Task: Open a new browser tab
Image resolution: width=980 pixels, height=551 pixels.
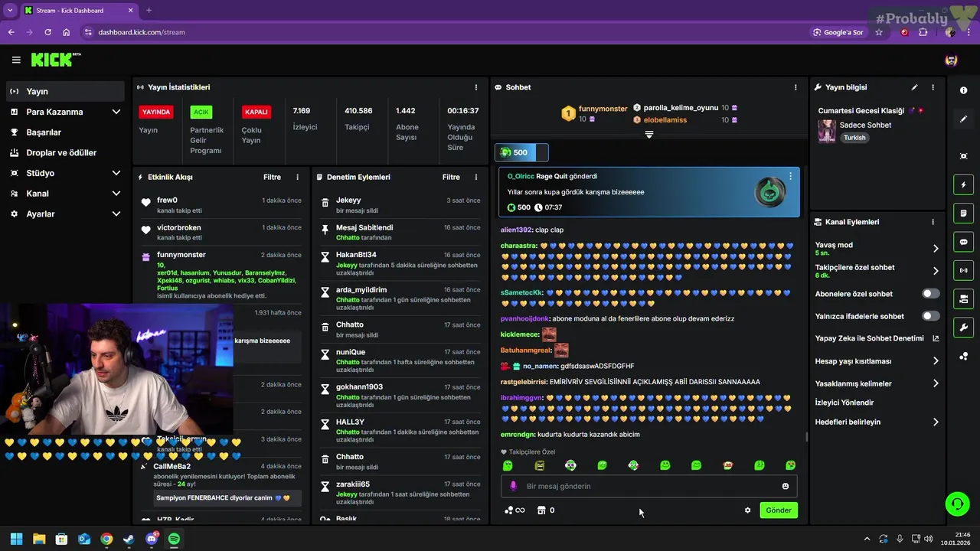Action: click(149, 11)
